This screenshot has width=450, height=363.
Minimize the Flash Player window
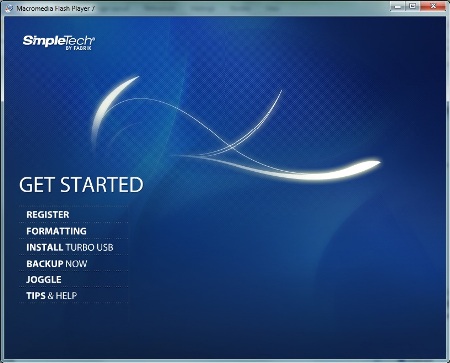coord(397,6)
